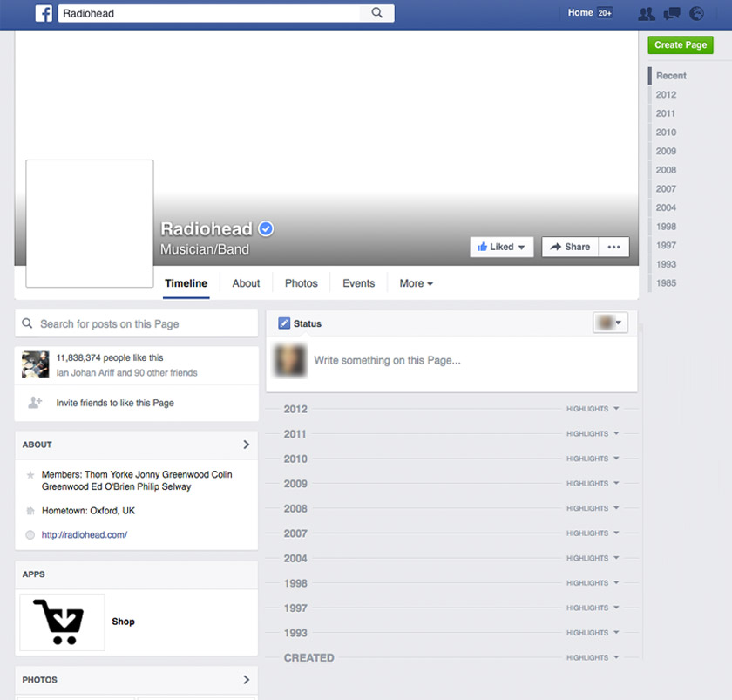Open friend requests icon in top bar
Image resolution: width=732 pixels, height=700 pixels.
click(646, 13)
